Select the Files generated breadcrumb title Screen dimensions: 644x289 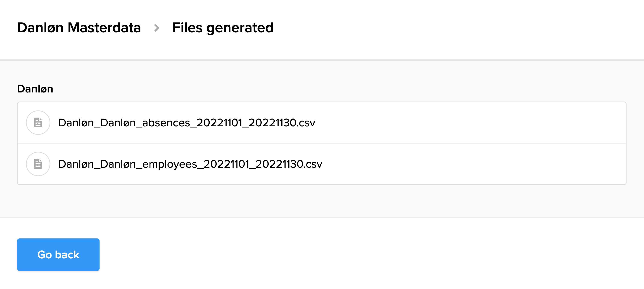[222, 27]
